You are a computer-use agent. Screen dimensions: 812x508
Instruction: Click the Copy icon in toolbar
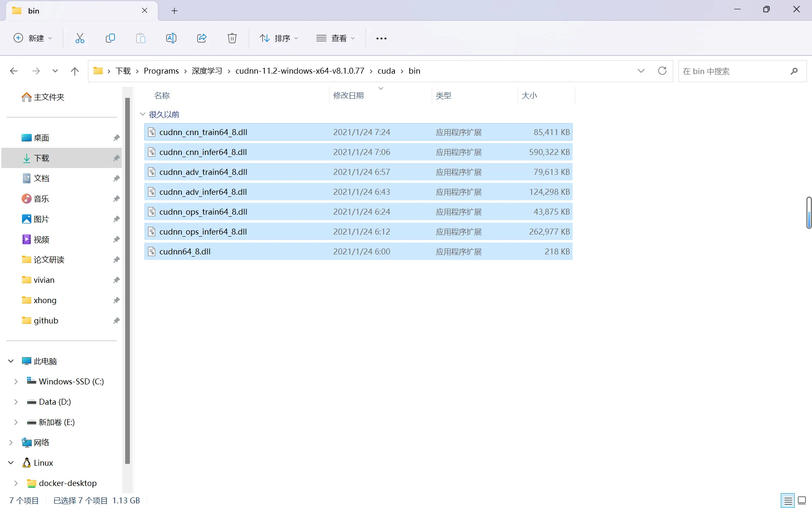pyautogui.click(x=110, y=38)
